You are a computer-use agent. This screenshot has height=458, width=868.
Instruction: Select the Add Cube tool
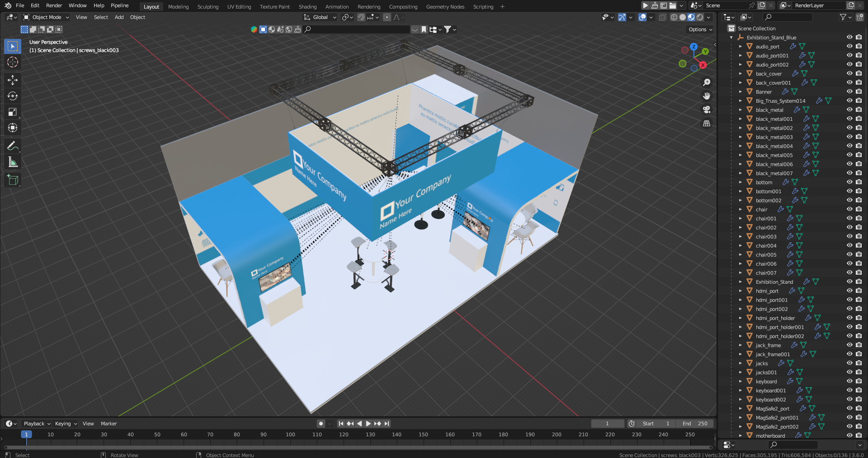point(13,180)
